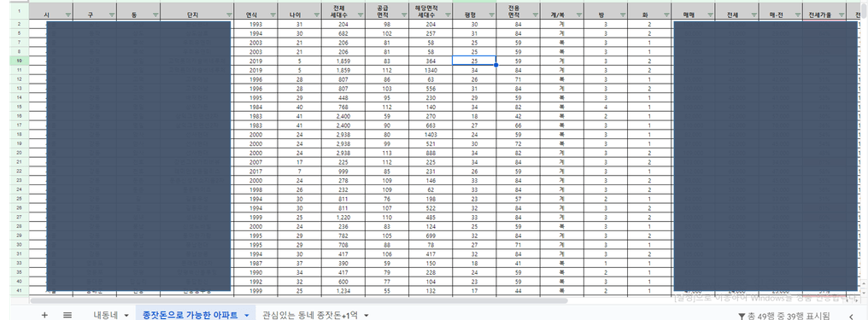This screenshot has width=868, height=320.
Task: Click the filter icon in row count status
Action: [742, 316]
